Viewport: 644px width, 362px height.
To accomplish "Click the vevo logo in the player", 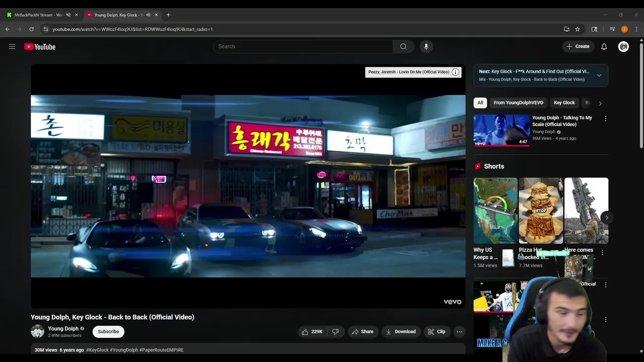I will [452, 302].
